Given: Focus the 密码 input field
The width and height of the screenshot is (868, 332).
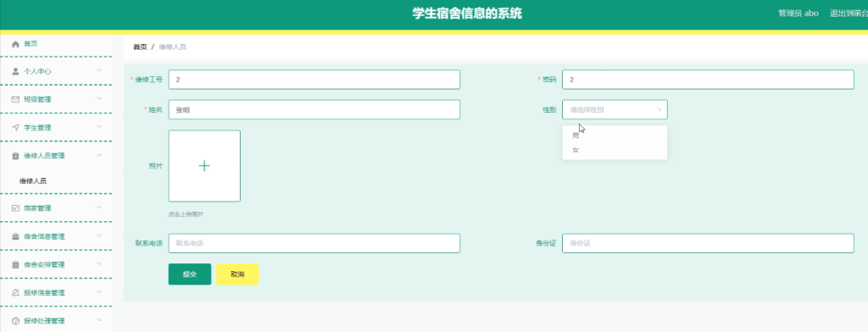Looking at the screenshot, I should tap(708, 80).
